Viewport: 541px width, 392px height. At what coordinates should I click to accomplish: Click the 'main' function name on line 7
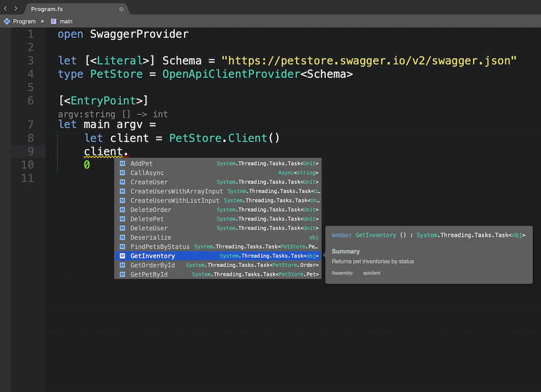click(x=97, y=125)
